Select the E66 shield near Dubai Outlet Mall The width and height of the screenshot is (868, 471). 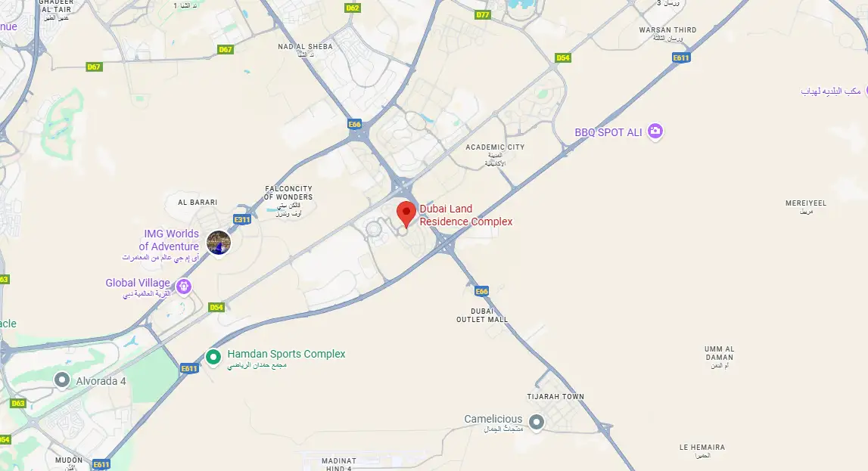coord(481,291)
